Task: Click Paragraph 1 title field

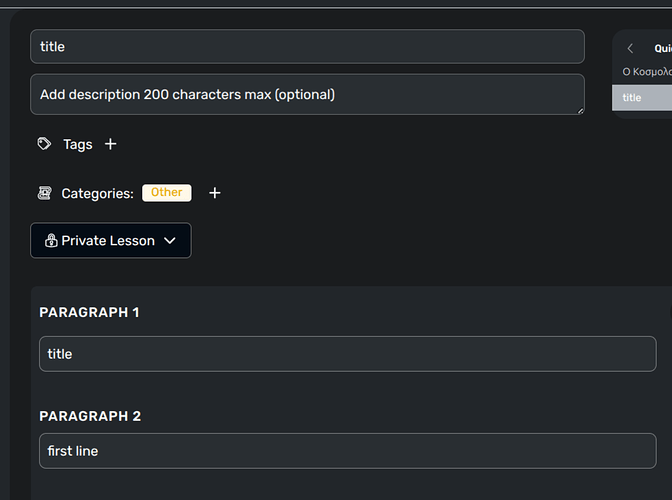Action: point(348,354)
